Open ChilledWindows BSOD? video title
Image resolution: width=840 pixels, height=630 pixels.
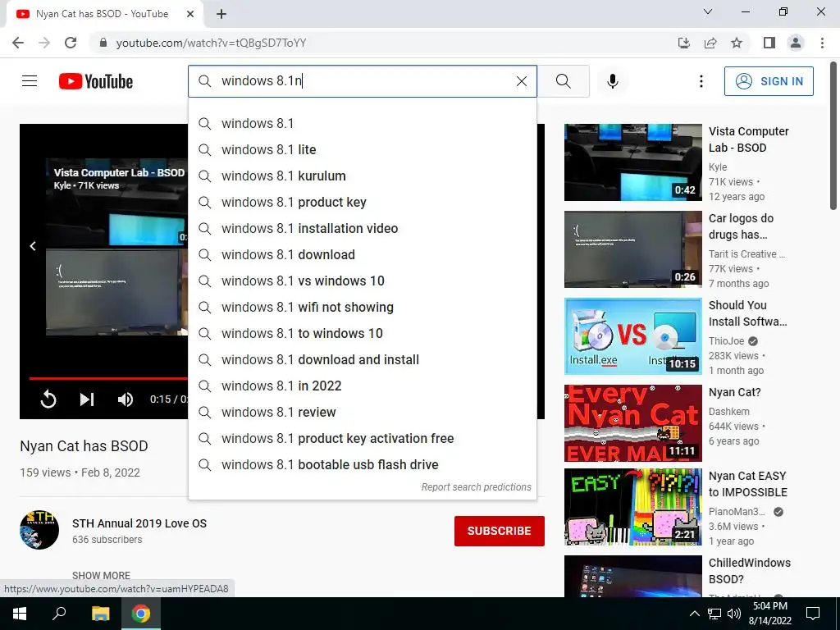[750, 571]
